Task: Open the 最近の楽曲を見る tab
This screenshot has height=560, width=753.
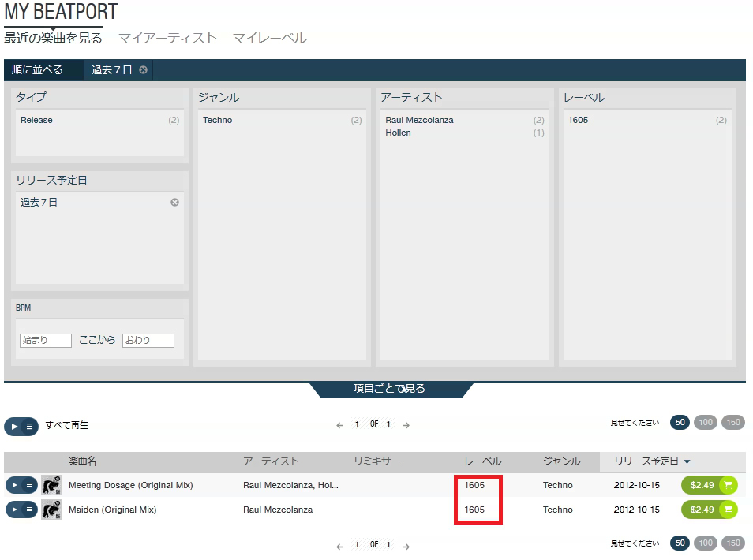Action: pos(54,38)
